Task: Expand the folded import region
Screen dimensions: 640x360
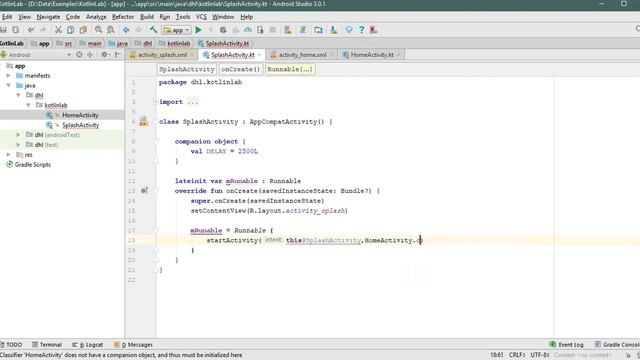Action: tap(156, 102)
